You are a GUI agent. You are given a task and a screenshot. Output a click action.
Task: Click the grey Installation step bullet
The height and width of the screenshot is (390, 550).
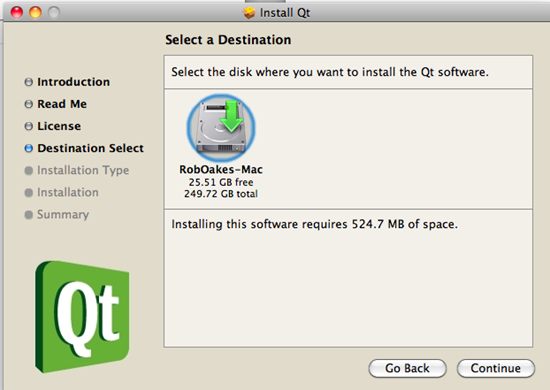tap(29, 193)
